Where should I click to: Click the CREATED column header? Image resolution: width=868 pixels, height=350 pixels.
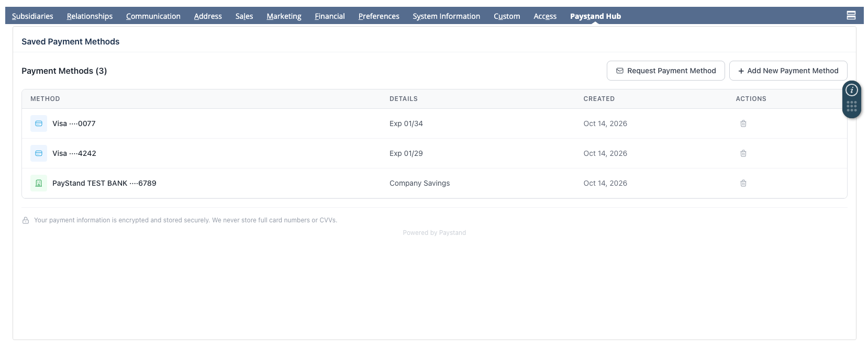pyautogui.click(x=599, y=99)
